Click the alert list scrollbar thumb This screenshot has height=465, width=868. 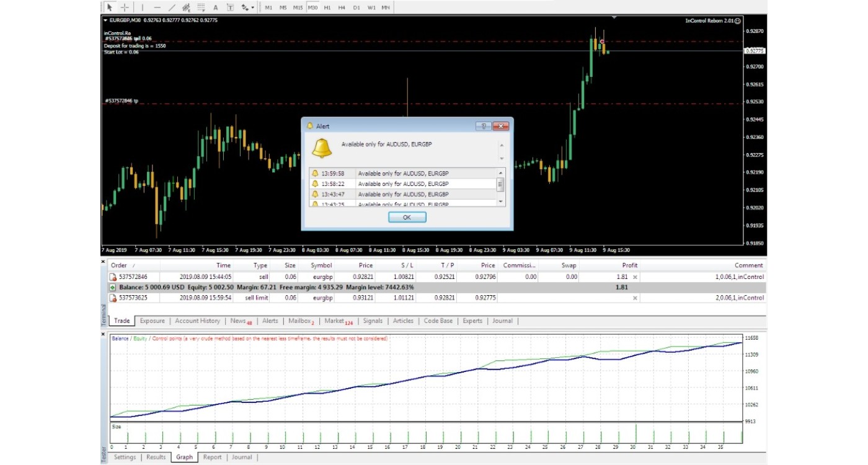pos(500,184)
